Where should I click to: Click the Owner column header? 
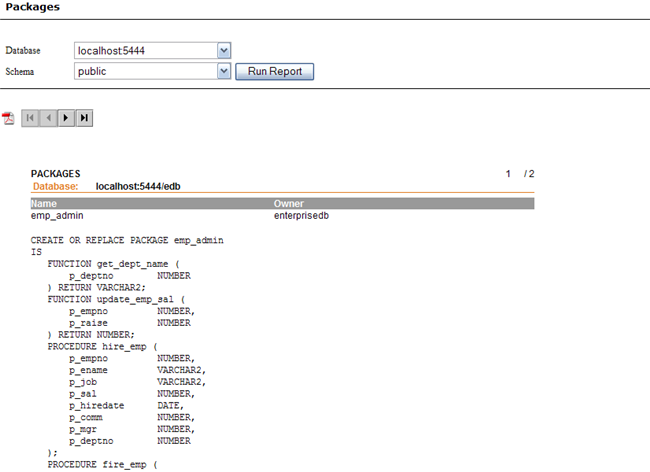[x=289, y=203]
